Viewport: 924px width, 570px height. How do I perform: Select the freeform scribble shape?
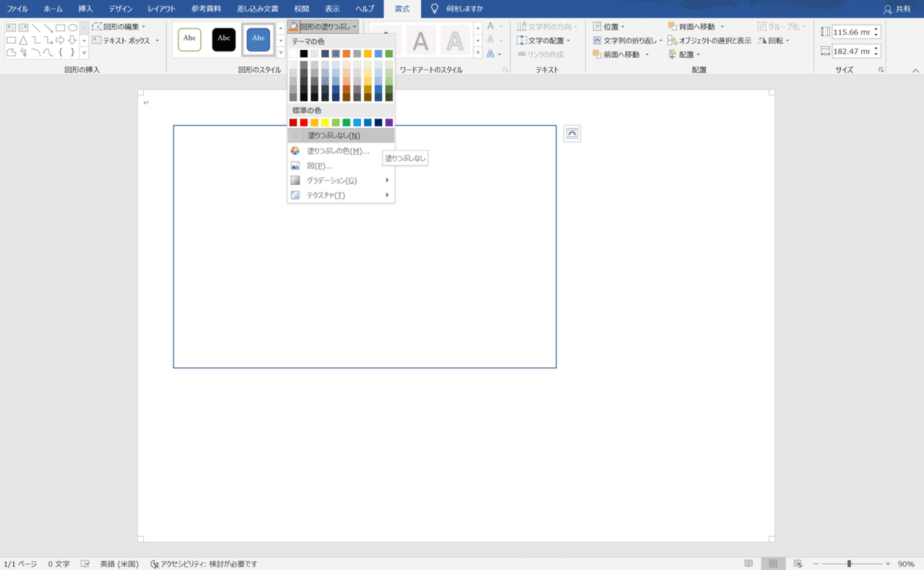pyautogui.click(x=23, y=52)
